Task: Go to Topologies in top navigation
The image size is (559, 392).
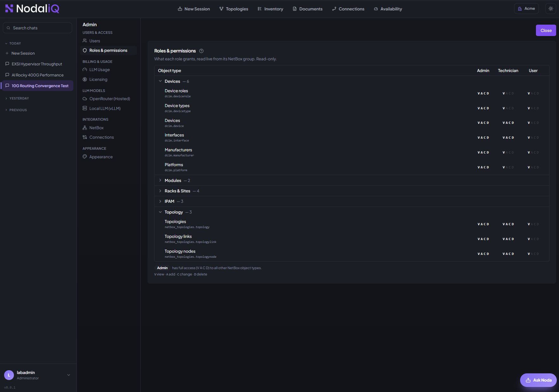Action: click(x=234, y=9)
